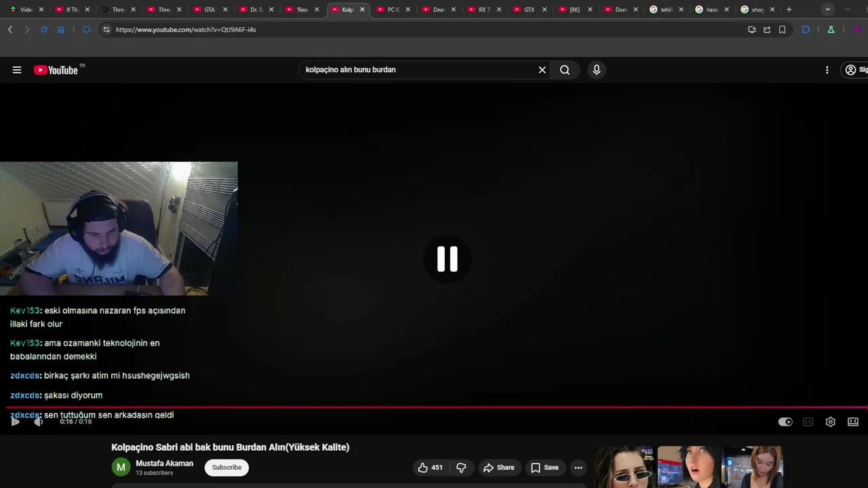Reload the page
Screen dimensions: 868x488
point(44,30)
